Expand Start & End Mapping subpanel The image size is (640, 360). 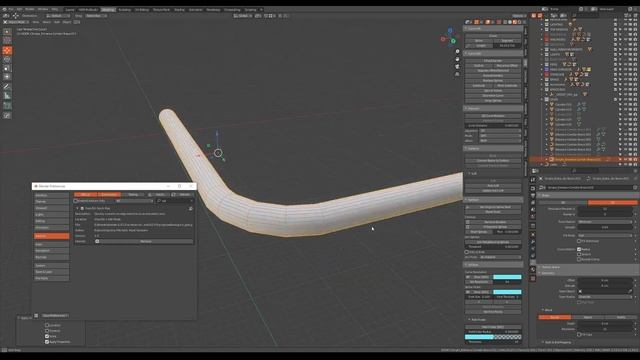[558, 342]
